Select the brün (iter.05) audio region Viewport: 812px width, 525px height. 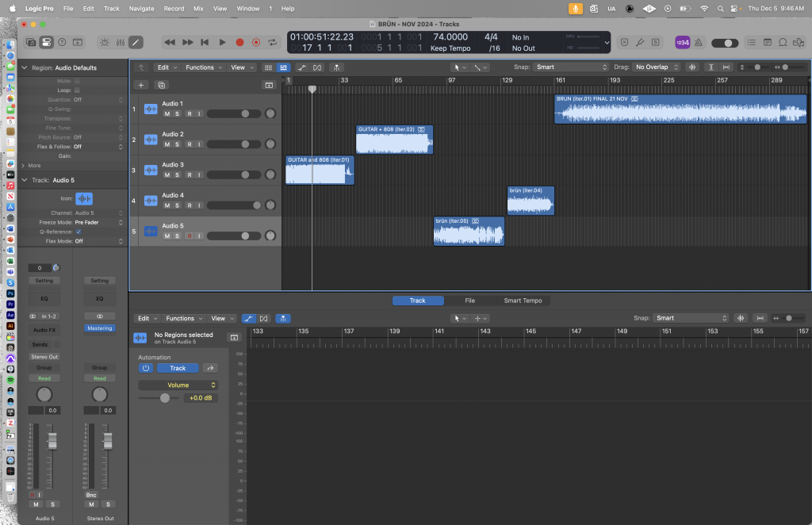point(469,232)
